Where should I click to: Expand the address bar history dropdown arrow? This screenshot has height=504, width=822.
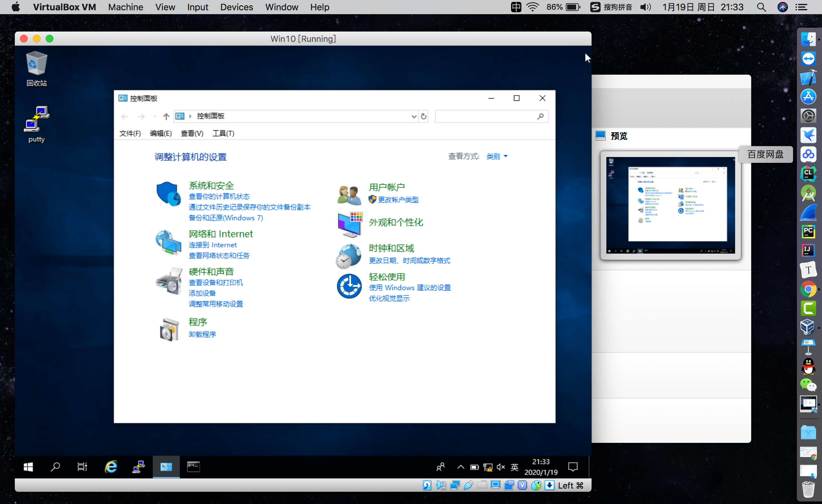pyautogui.click(x=414, y=117)
